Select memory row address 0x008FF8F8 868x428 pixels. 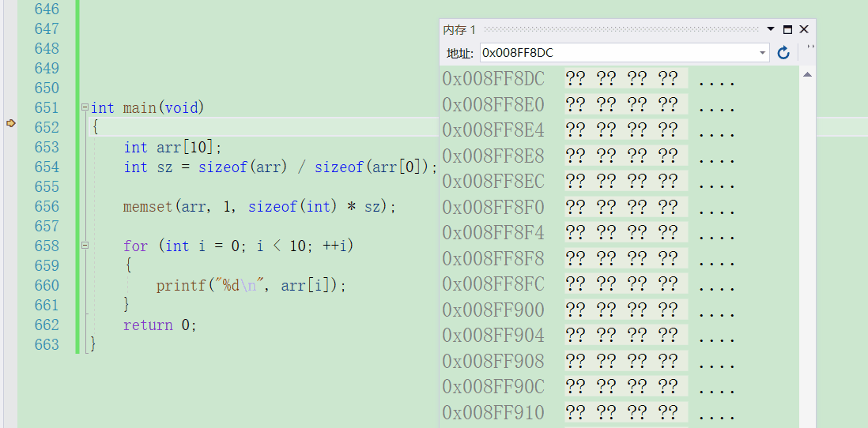(x=493, y=259)
